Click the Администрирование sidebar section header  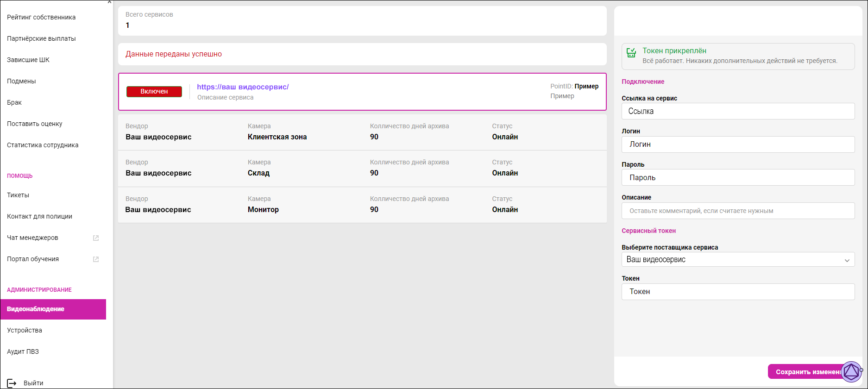point(39,289)
